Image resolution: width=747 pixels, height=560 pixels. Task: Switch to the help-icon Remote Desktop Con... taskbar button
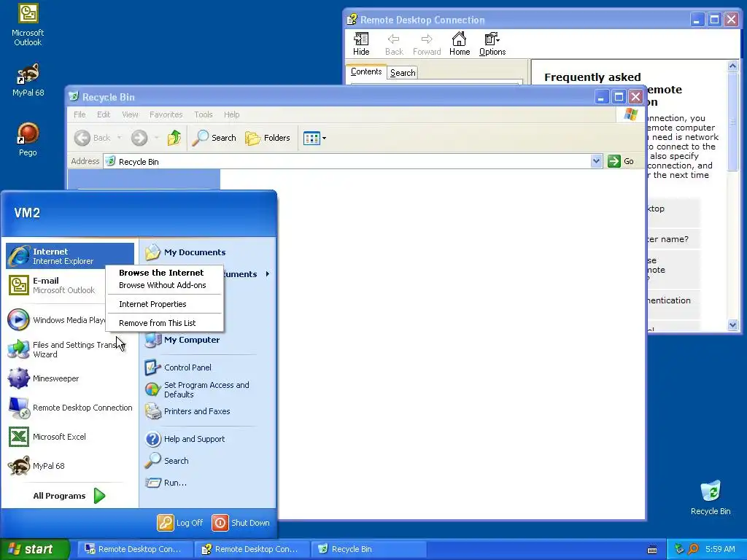pyautogui.click(x=252, y=549)
